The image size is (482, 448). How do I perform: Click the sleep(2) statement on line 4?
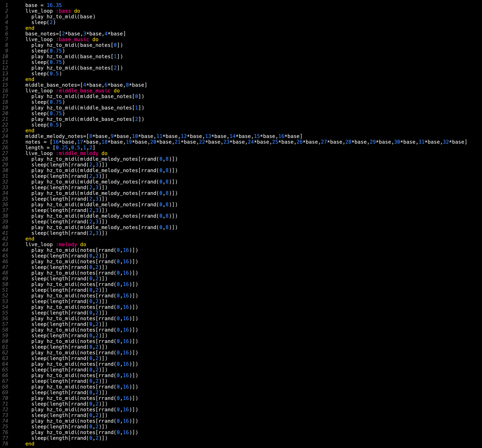coord(43,22)
